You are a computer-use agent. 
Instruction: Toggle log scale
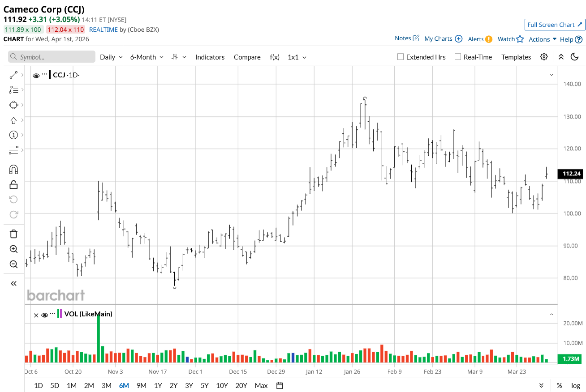pos(576,385)
